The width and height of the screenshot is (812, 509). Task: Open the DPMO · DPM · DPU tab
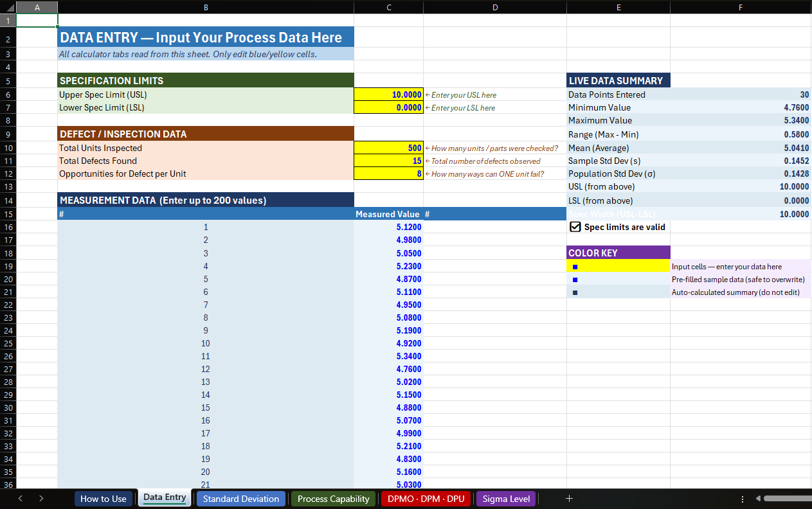point(426,498)
